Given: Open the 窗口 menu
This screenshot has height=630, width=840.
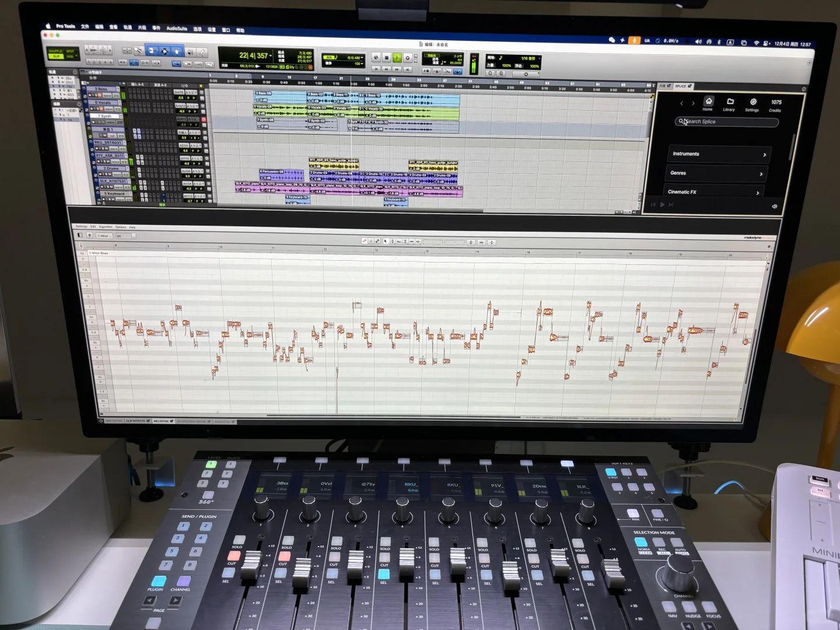Looking at the screenshot, I should coord(226,30).
